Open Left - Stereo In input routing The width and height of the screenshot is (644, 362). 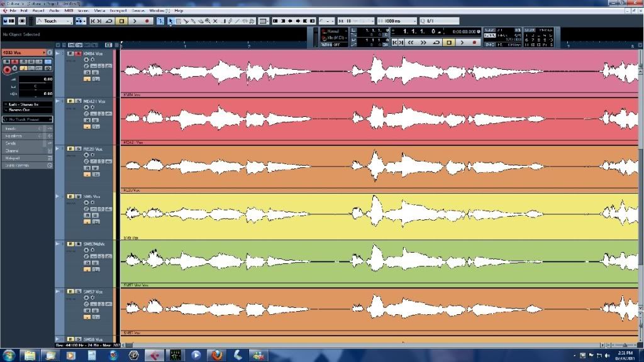28,104
